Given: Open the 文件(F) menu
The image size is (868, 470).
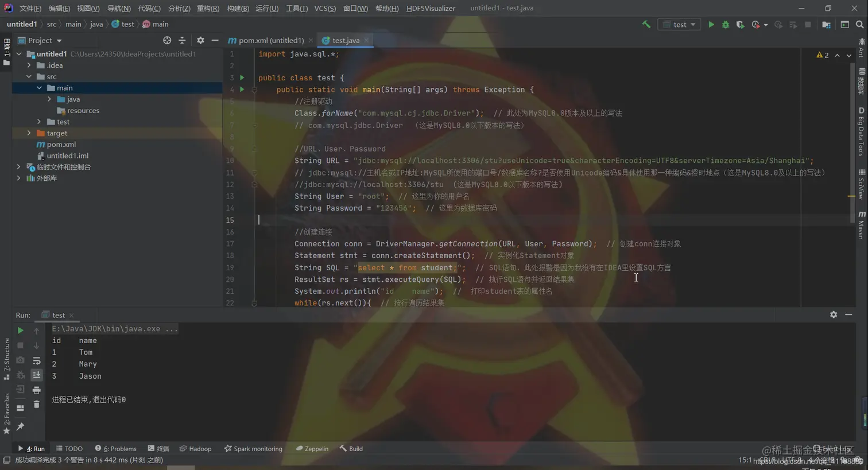Looking at the screenshot, I should tap(30, 8).
